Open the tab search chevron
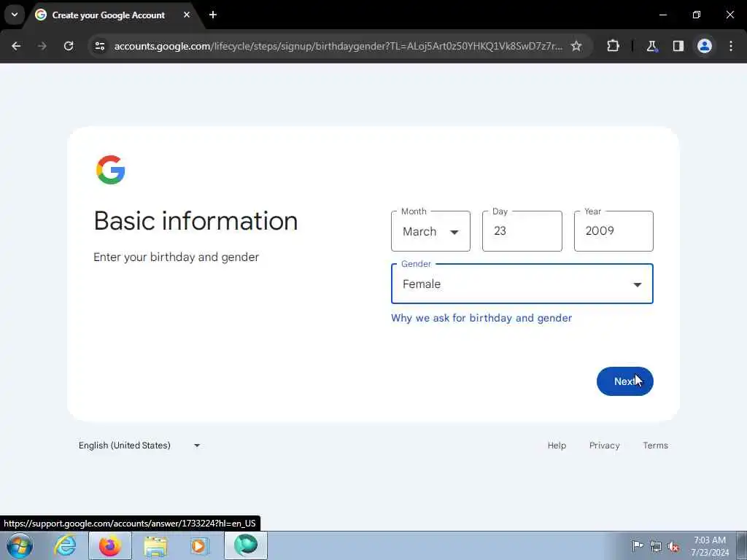 15,15
